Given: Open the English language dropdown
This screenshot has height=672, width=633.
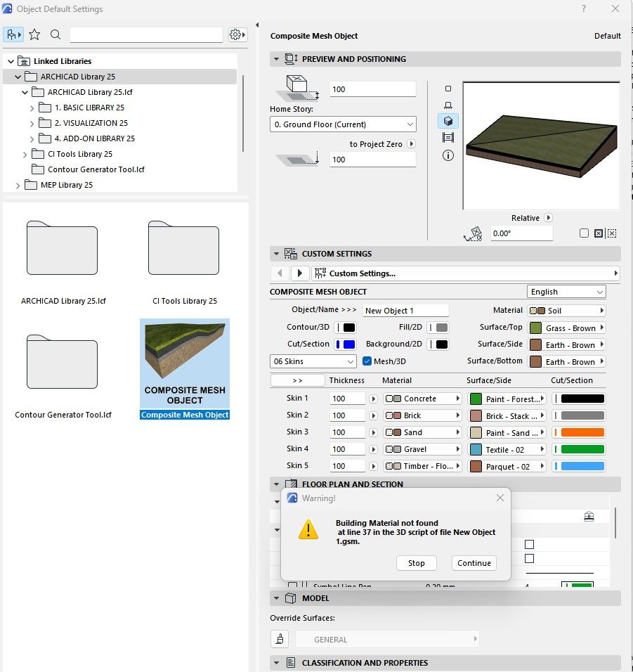Looking at the screenshot, I should [566, 292].
